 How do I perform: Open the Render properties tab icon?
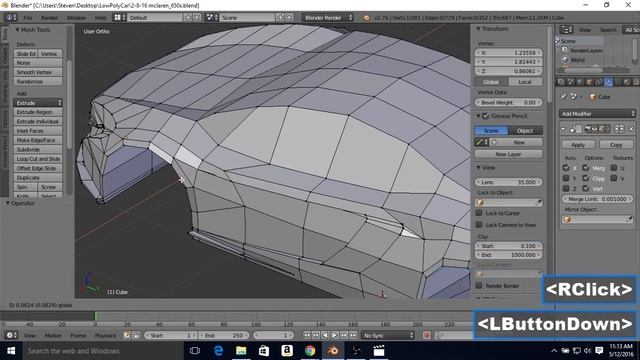561,82
